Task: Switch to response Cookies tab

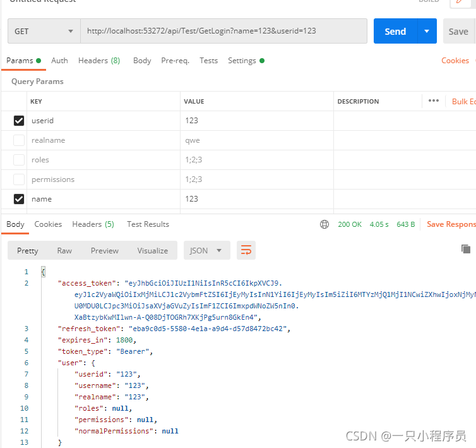Action: pos(48,224)
